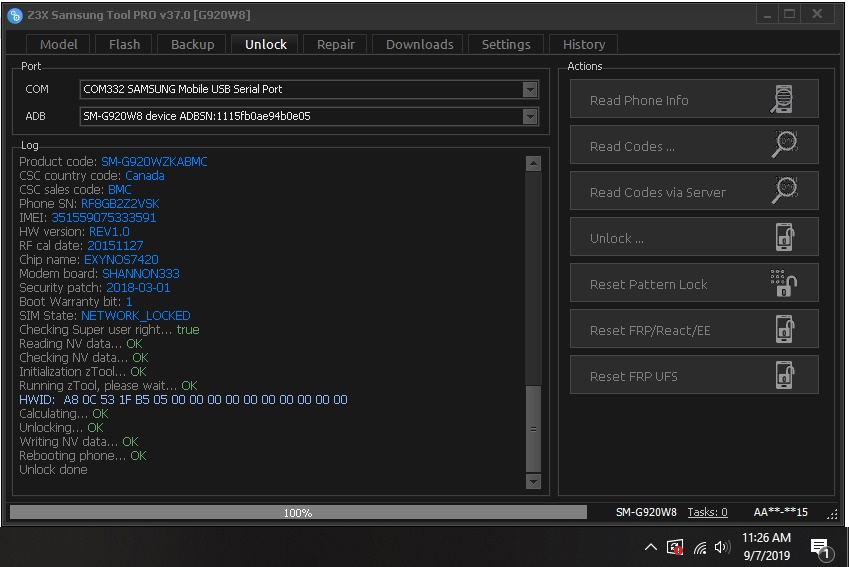This screenshot has width=849, height=567.
Task: Click the Modem board SHANNON333 value
Action: (141, 273)
